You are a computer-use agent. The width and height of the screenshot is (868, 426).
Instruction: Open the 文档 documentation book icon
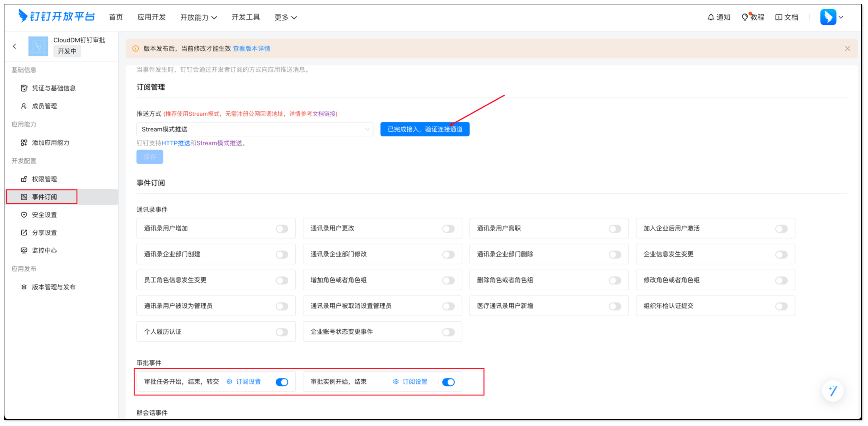778,17
